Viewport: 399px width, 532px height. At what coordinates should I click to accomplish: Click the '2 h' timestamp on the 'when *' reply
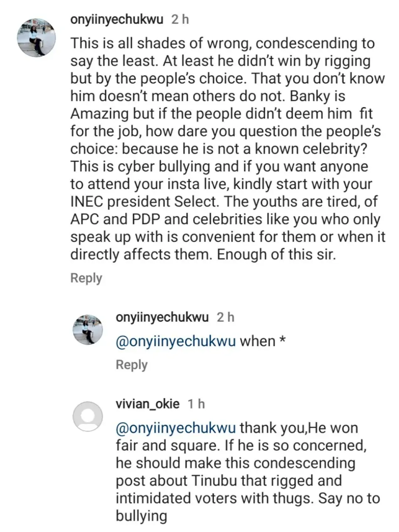(225, 318)
